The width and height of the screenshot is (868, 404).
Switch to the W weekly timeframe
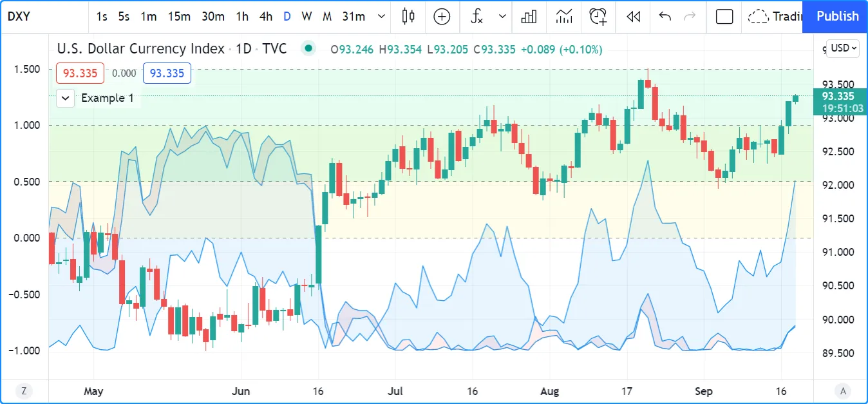(x=307, y=17)
